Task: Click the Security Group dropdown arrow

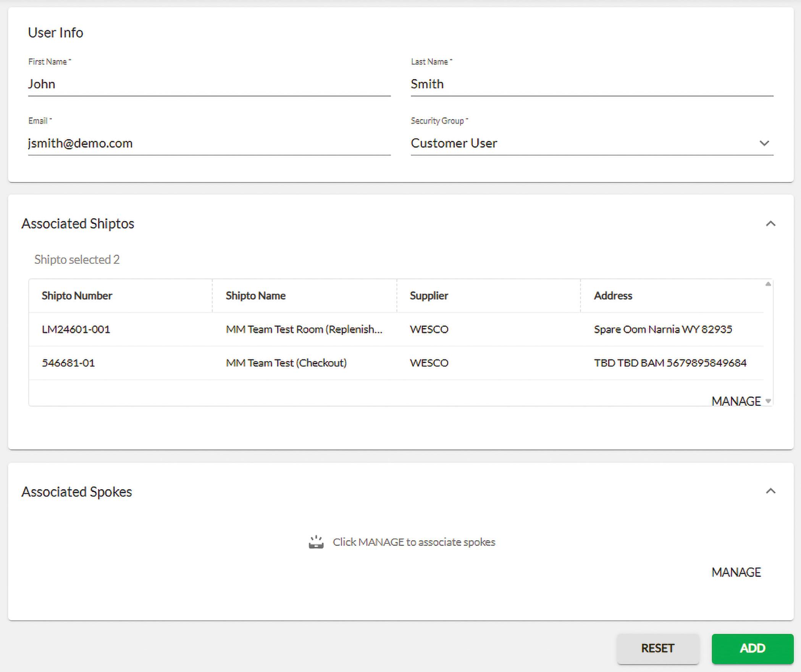Action: click(764, 143)
